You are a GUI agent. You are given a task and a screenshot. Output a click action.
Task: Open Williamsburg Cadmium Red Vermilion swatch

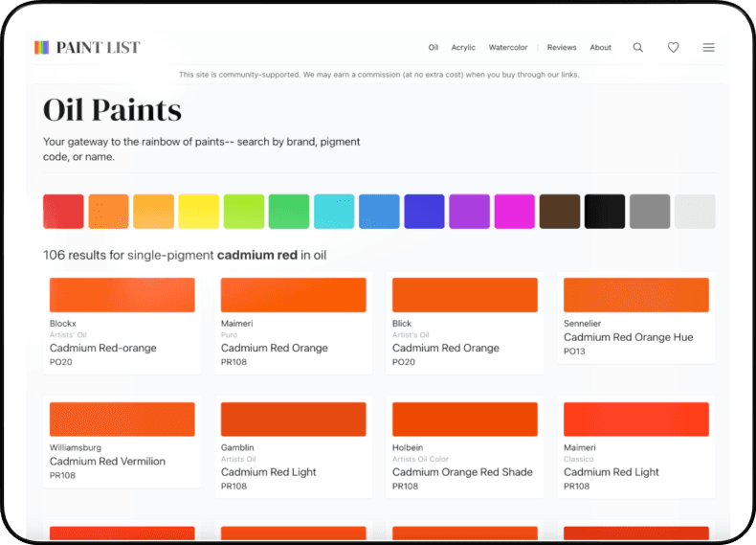coord(122,419)
